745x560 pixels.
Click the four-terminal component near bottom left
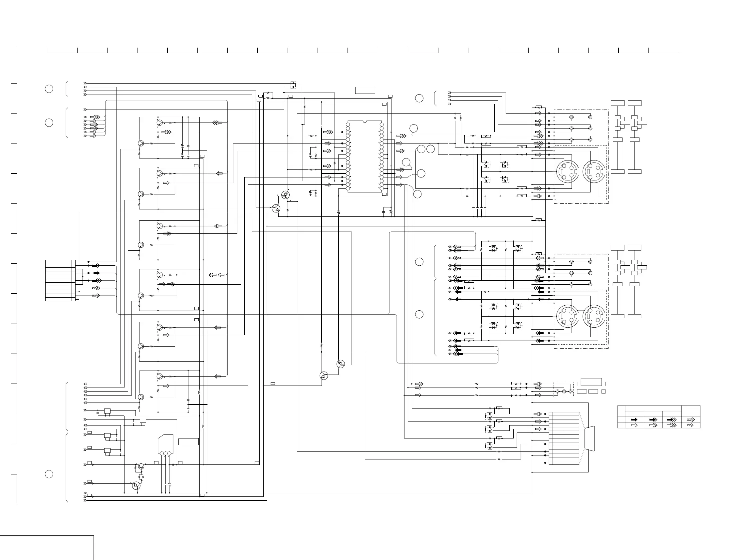pos(166,445)
